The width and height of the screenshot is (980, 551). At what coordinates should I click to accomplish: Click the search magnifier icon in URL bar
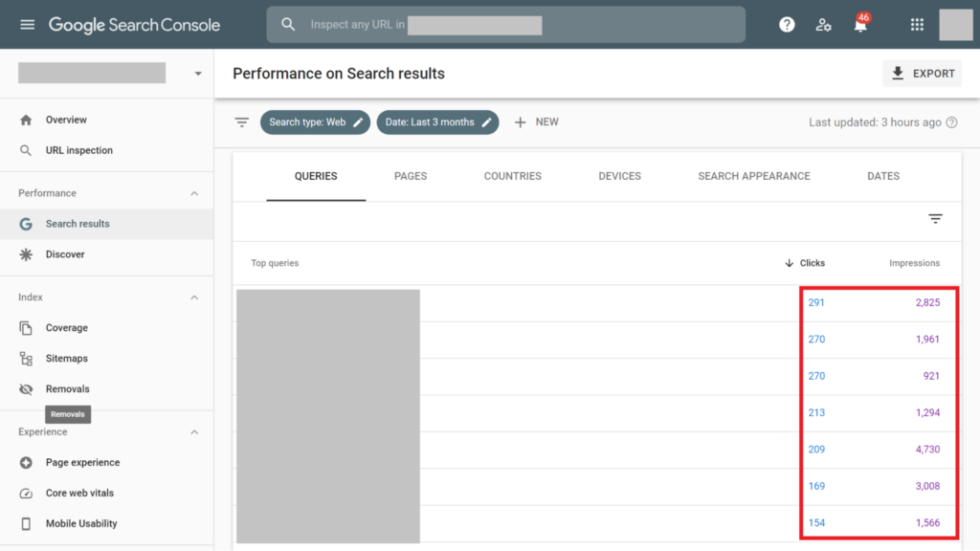(287, 24)
